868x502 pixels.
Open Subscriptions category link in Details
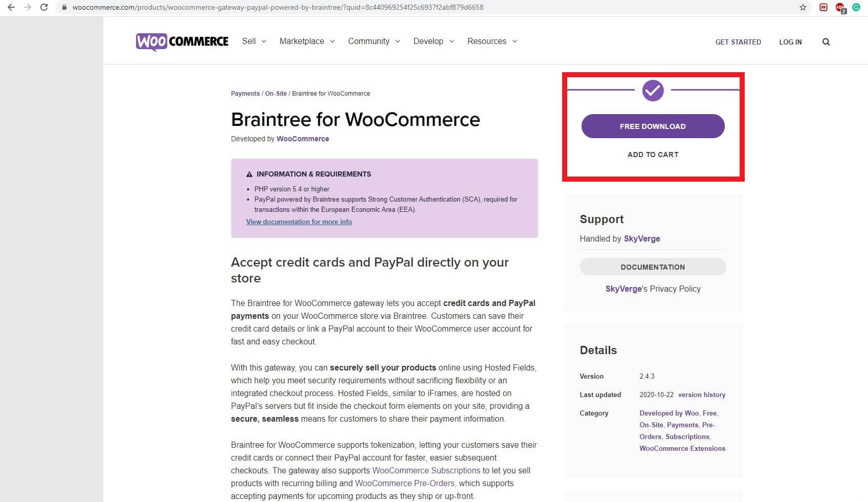pyautogui.click(x=687, y=436)
